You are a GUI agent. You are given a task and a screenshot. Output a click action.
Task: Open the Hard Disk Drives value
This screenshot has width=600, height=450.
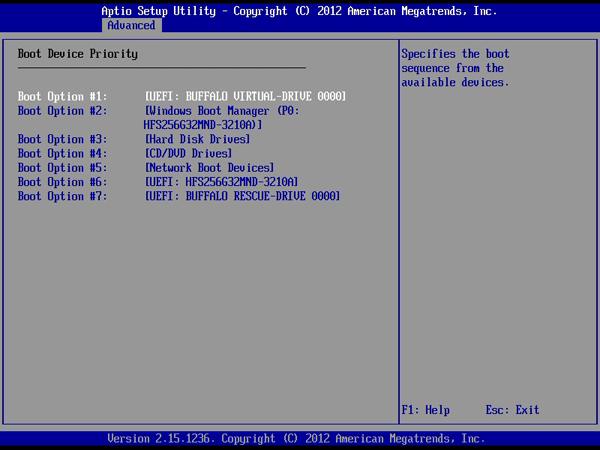coord(197,139)
